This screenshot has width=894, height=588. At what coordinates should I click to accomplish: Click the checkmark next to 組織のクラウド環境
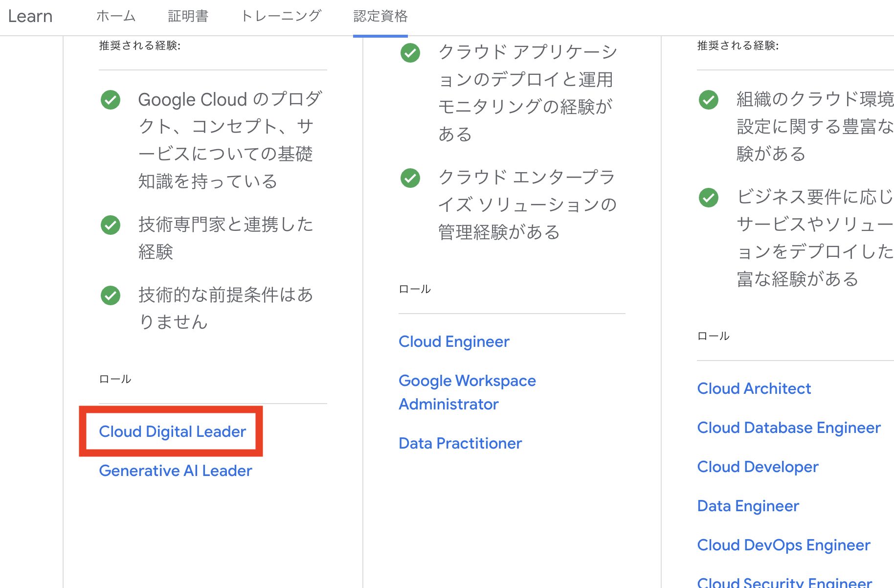709,100
